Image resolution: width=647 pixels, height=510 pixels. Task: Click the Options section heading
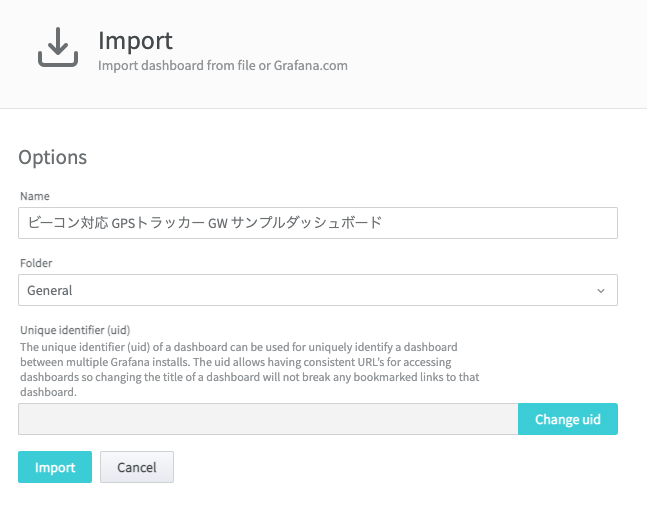(53, 157)
